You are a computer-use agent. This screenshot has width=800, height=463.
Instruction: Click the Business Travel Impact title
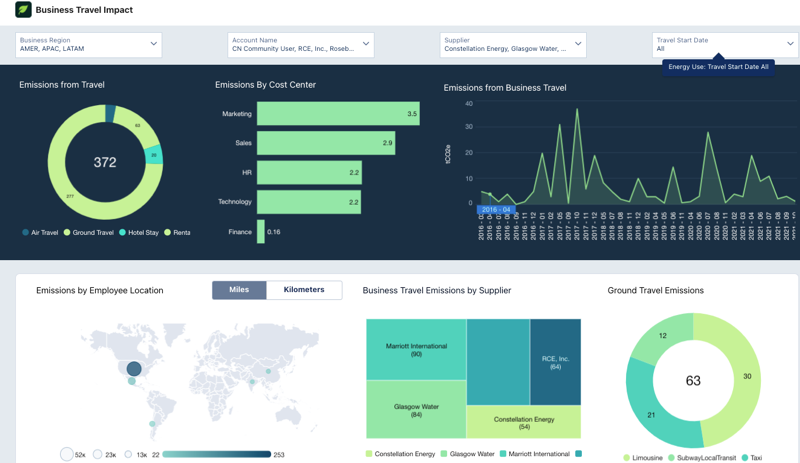[84, 10]
